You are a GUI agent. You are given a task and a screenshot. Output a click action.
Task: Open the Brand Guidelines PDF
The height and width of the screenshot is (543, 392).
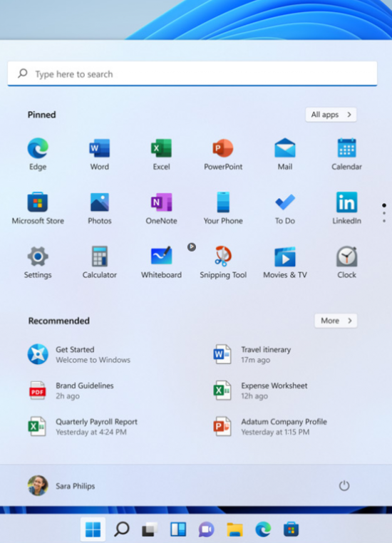coord(71,391)
